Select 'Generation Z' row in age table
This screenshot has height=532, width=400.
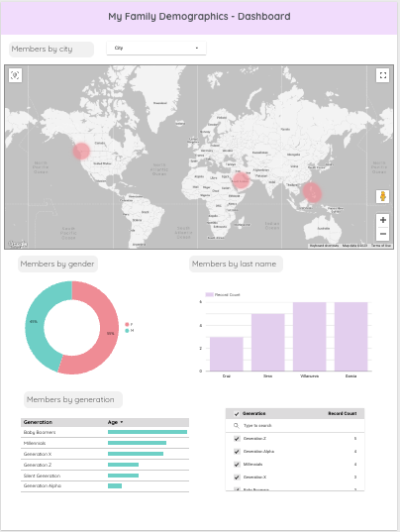[x=105, y=465]
